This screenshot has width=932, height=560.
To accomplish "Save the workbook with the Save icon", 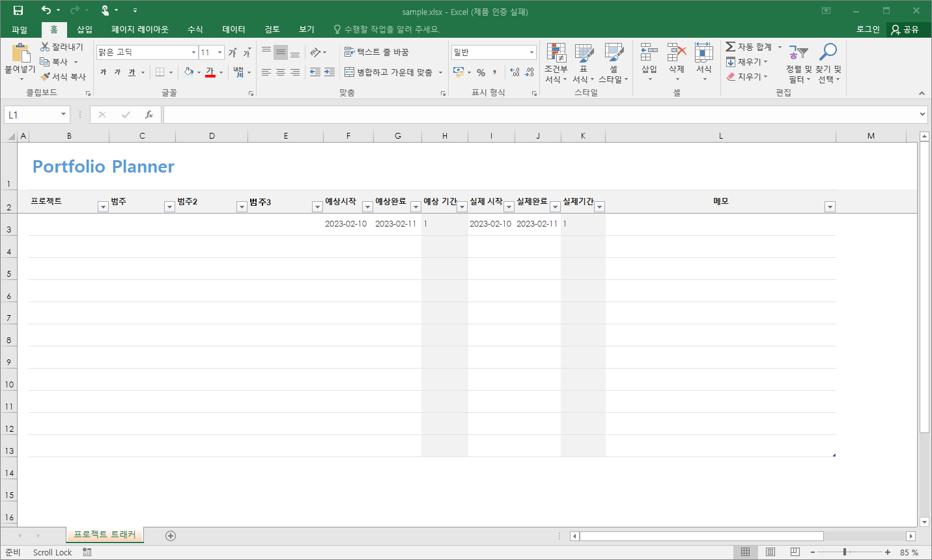I will 18,10.
